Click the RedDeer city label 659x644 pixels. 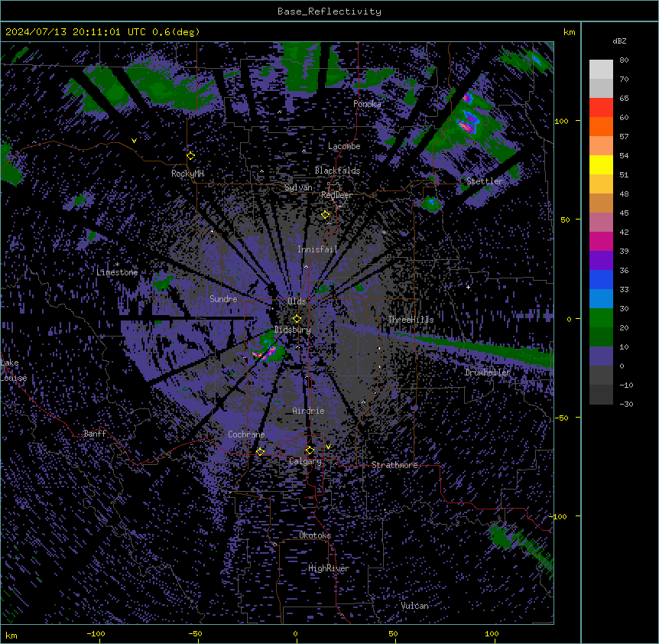pyautogui.click(x=336, y=195)
